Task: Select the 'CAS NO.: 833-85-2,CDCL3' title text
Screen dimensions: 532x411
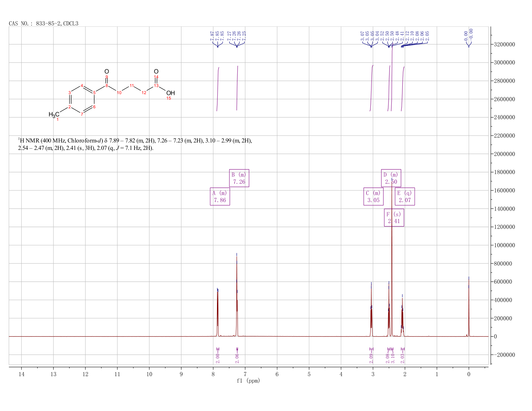Action: (44, 24)
